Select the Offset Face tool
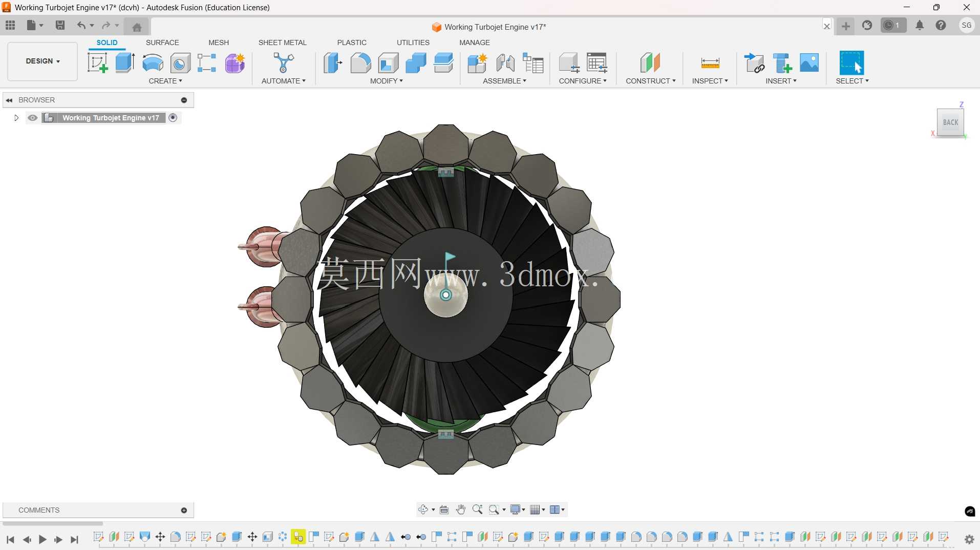The height and width of the screenshot is (550, 980). click(443, 63)
